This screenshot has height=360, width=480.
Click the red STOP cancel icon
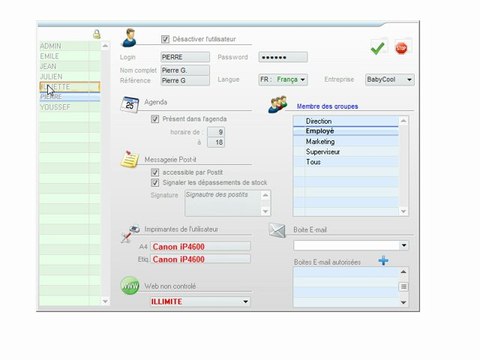(402, 49)
